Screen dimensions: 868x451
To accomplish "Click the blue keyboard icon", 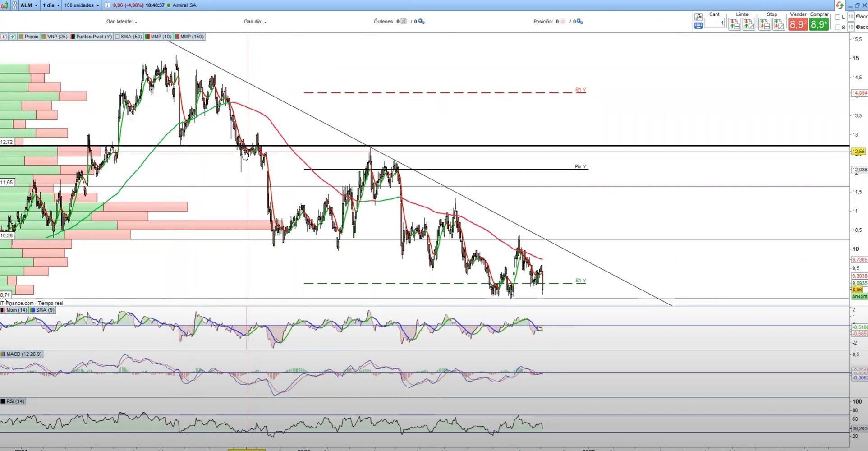I will pos(698,26).
